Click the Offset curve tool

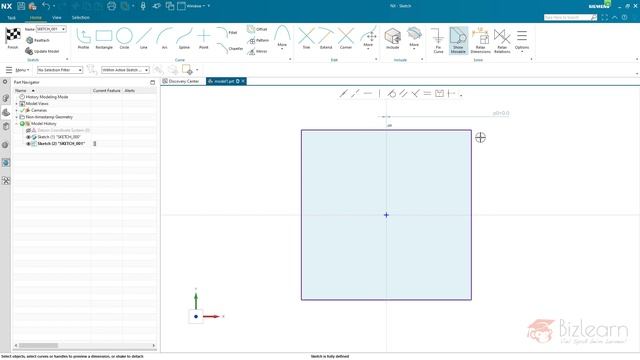(257, 29)
